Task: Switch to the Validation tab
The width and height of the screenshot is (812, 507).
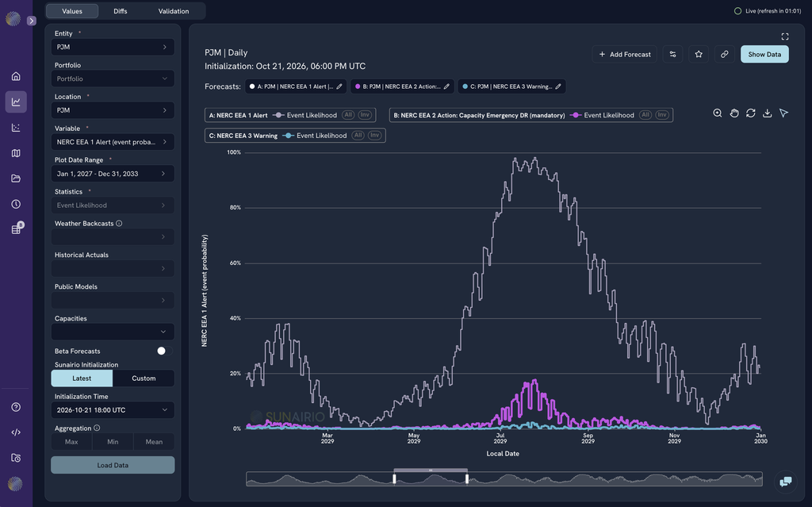Action: 174,11
